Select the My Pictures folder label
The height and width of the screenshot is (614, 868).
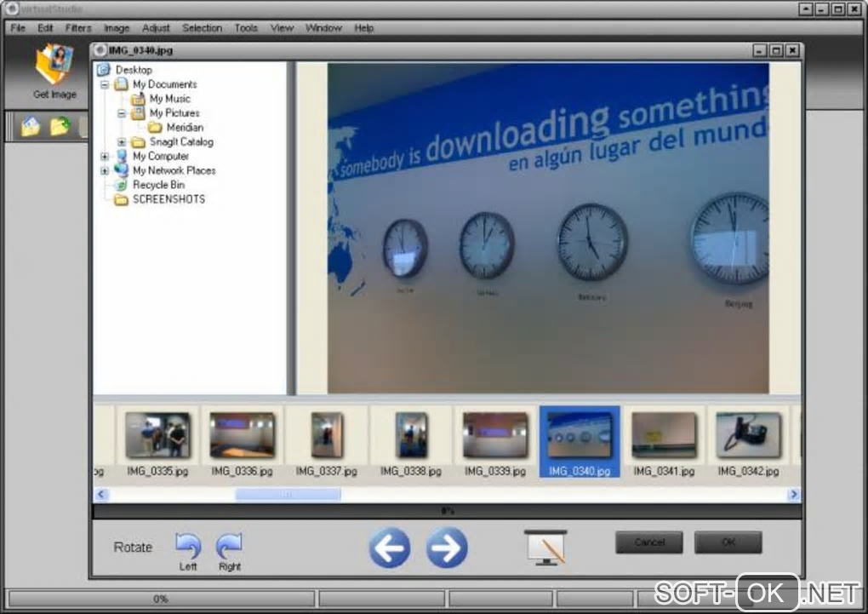point(174,113)
